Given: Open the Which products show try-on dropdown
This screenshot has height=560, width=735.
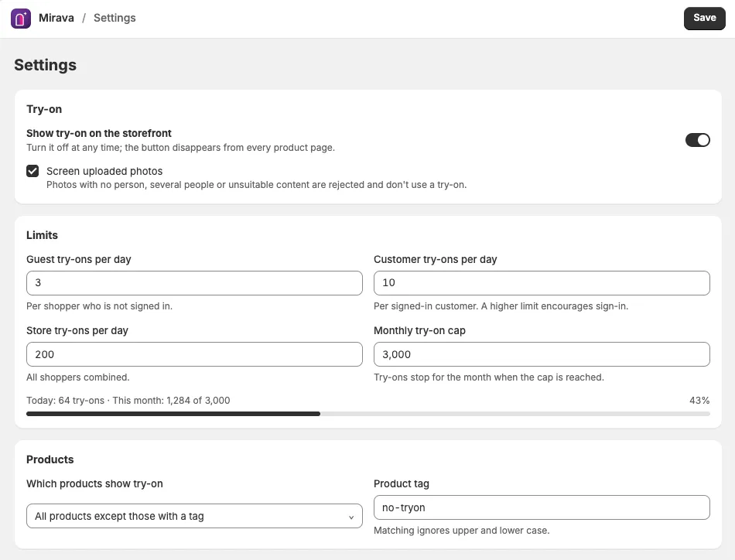Looking at the screenshot, I should point(194,516).
